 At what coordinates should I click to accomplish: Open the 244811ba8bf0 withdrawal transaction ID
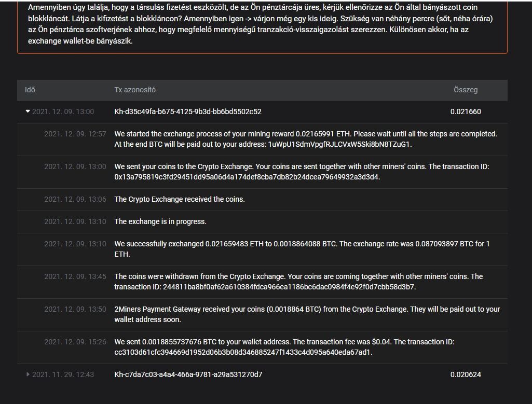point(265,287)
